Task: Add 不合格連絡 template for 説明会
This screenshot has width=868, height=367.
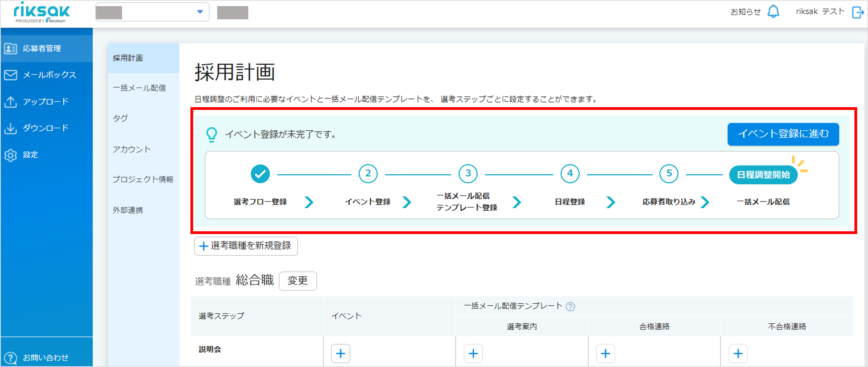Action: coord(738,354)
